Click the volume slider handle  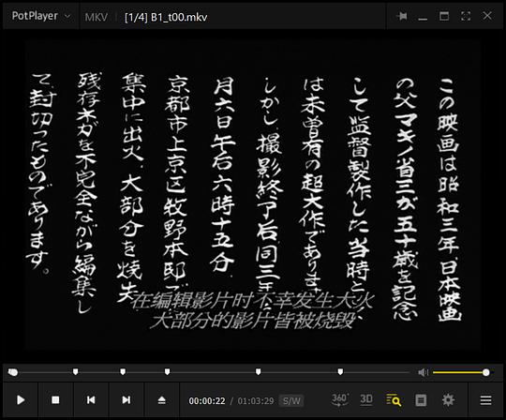pyautogui.click(x=486, y=372)
